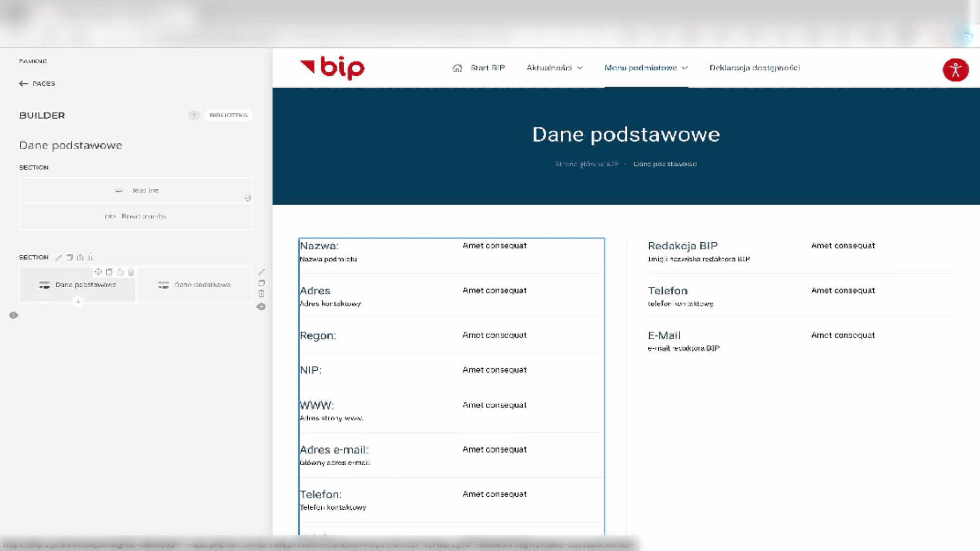Select the Breadcrumbs widget block

136,216
